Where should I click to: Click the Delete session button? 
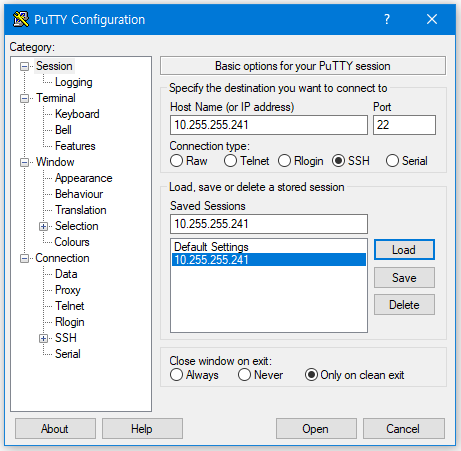click(x=404, y=305)
